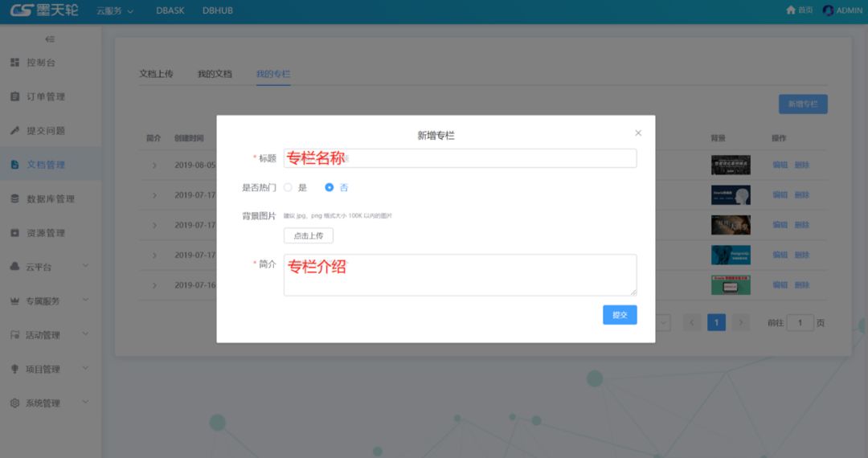
Task: Click the 云平台 cloud icon
Action: pos(15,267)
